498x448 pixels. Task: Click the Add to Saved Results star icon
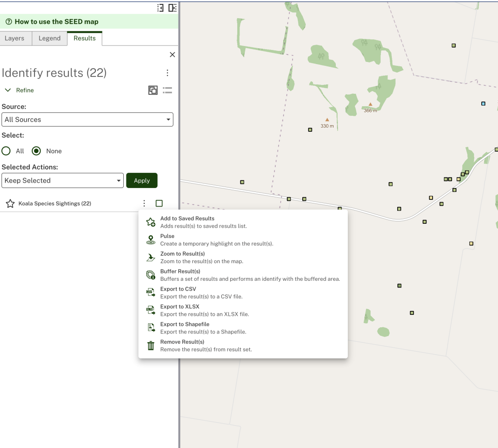click(x=151, y=222)
